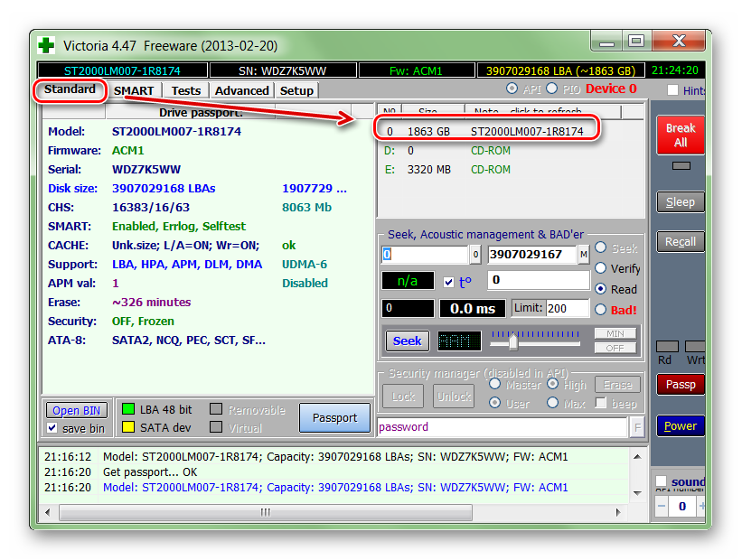The image size is (742, 560).
Task: Click the small M button beside end LBA
Action: click(584, 255)
